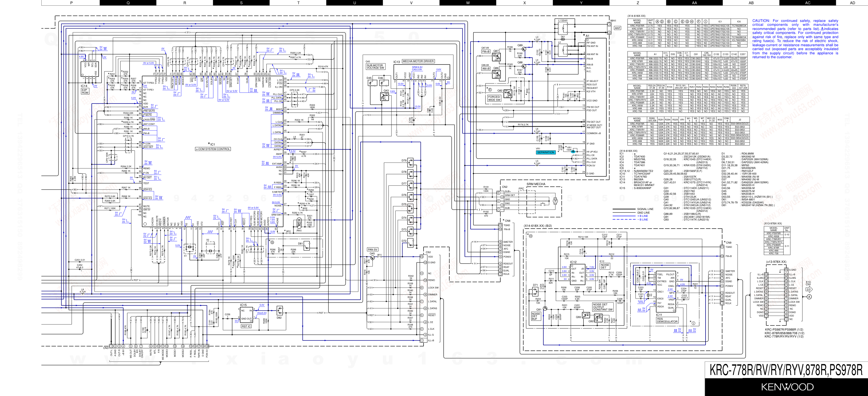Viewport: 868px width, 396px height.
Task: Click the (X14-618X-XX) (B/2) board label
Action: point(538,226)
